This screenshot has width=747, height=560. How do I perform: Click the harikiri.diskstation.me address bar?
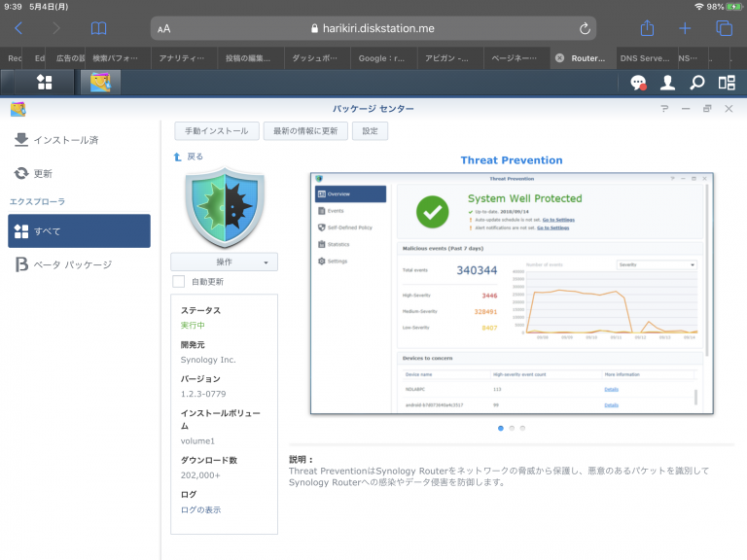pos(373,28)
